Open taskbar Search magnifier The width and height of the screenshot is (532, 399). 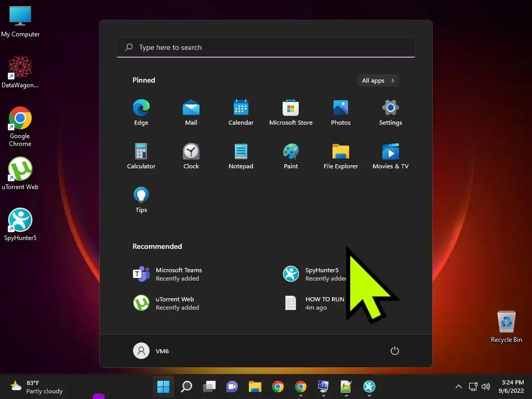pyautogui.click(x=187, y=387)
